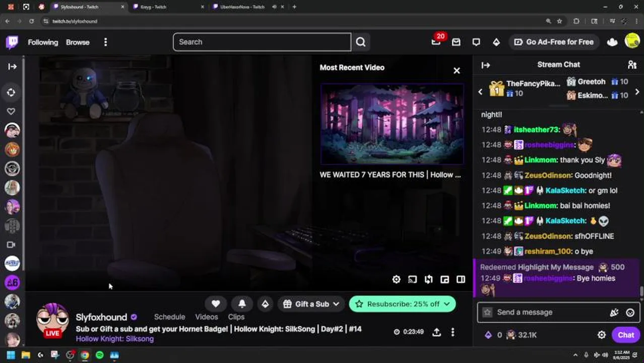Open the Videos tab
Viewport: 644px width, 363px height.
pos(207,317)
